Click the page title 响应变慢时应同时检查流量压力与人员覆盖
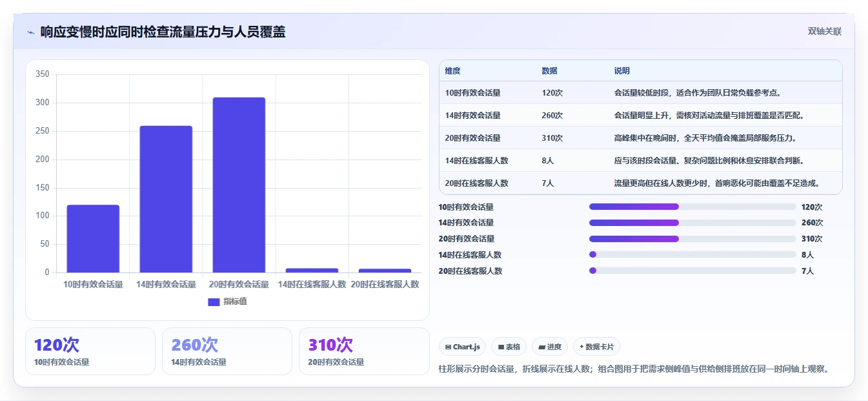868x401 pixels. [163, 32]
